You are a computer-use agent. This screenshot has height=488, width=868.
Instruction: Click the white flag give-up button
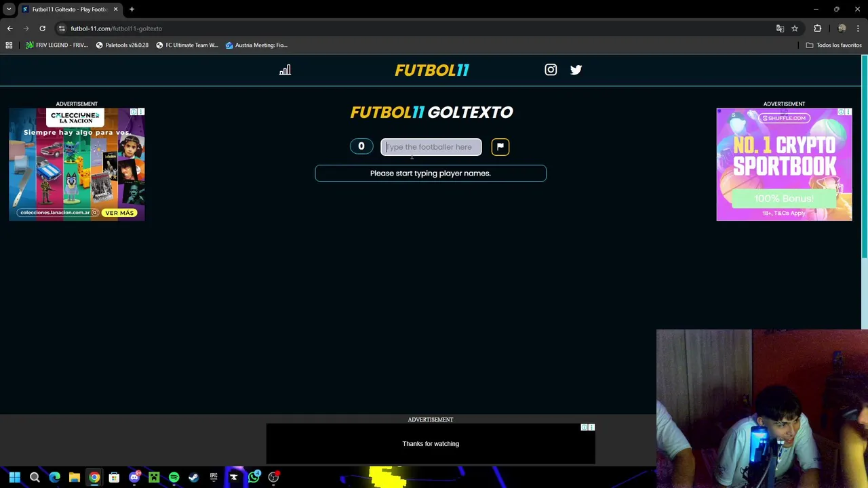pos(500,146)
